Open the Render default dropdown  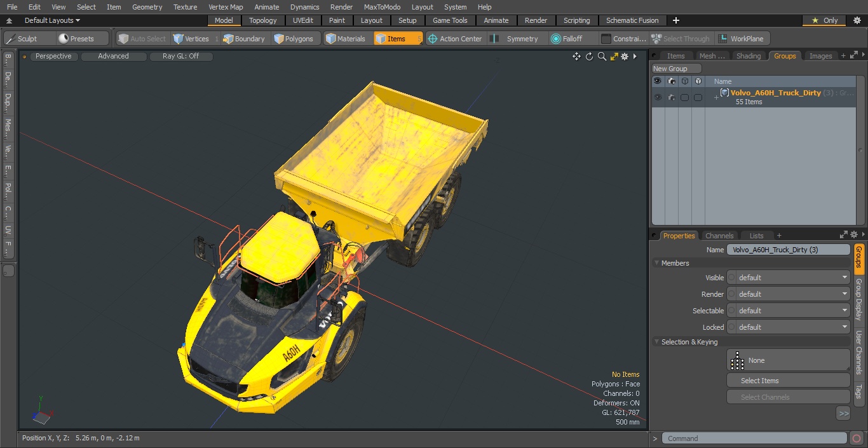click(x=792, y=294)
